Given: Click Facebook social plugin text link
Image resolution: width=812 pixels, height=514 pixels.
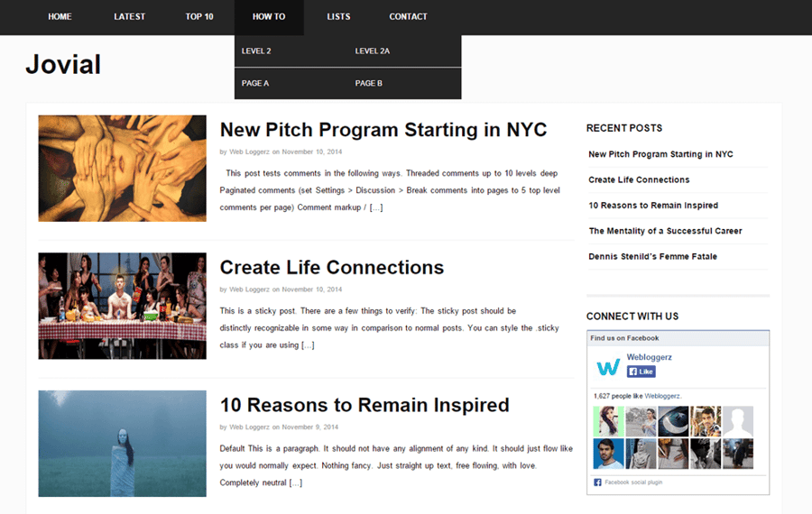Looking at the screenshot, I should click(x=633, y=482).
